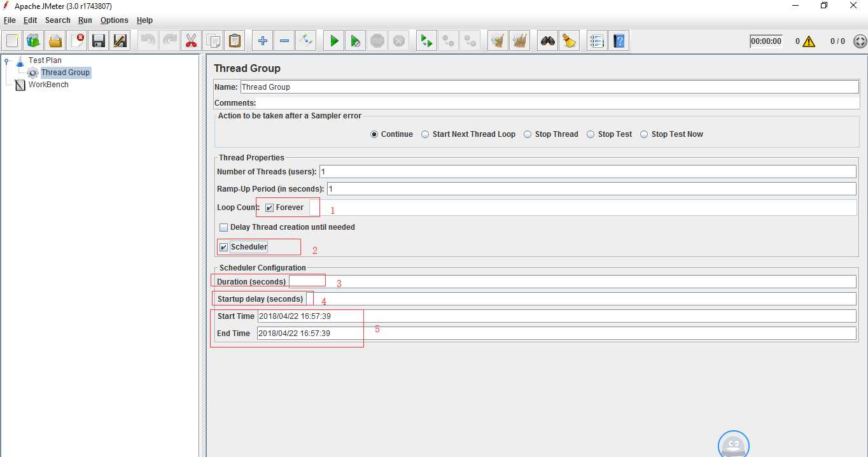Viewport: 868px width, 457px height.
Task: Open the Function Helper list icon
Action: click(x=596, y=41)
